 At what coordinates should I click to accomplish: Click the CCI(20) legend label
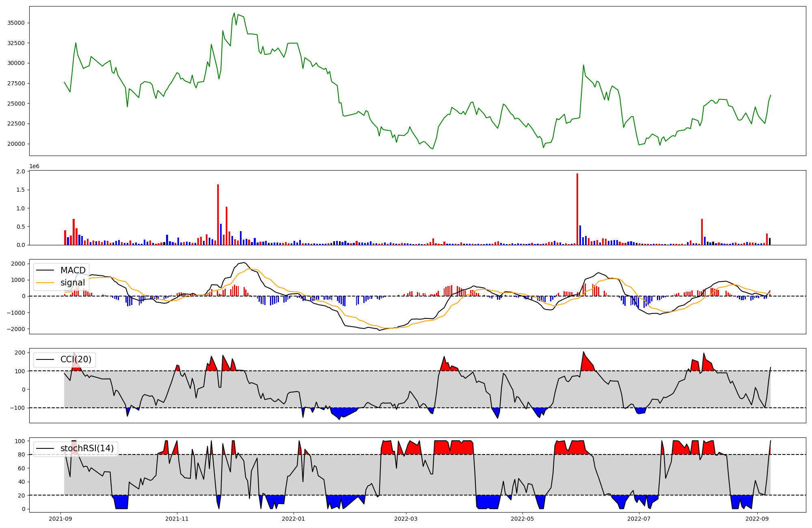tap(76, 359)
